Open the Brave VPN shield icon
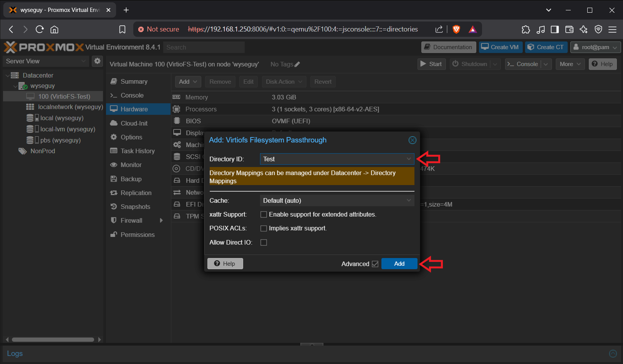 [598, 29]
